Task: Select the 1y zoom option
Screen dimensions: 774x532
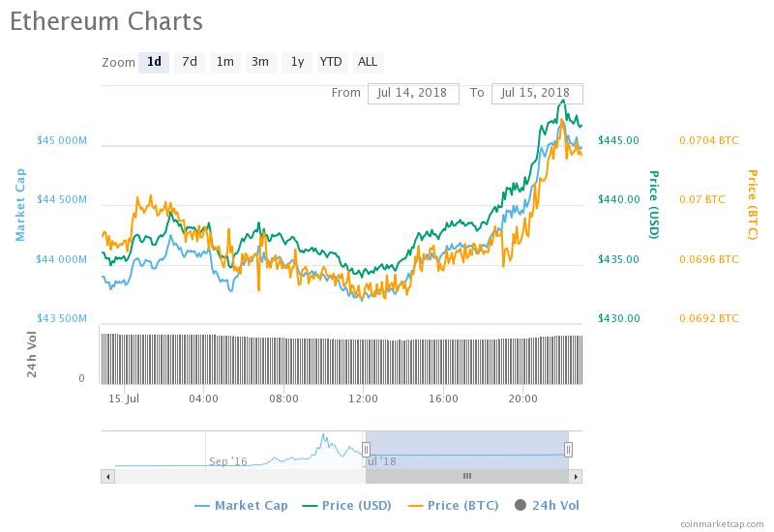Action: point(297,62)
